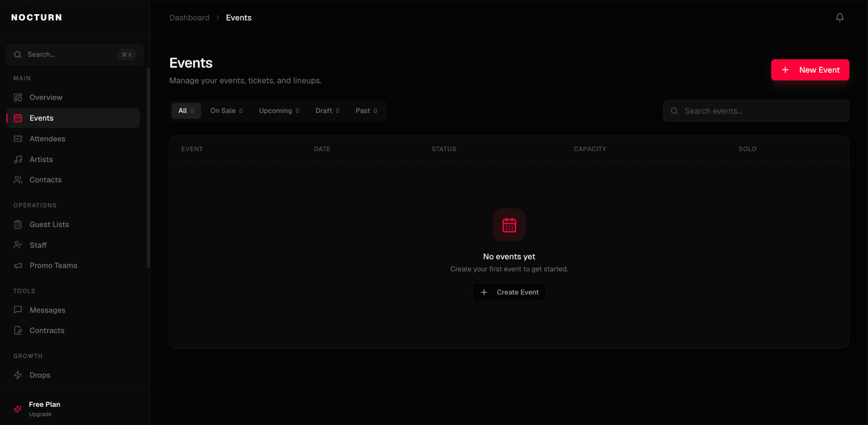The height and width of the screenshot is (425, 868).
Task: Click the 'No events yet' text
Action: coord(509,256)
